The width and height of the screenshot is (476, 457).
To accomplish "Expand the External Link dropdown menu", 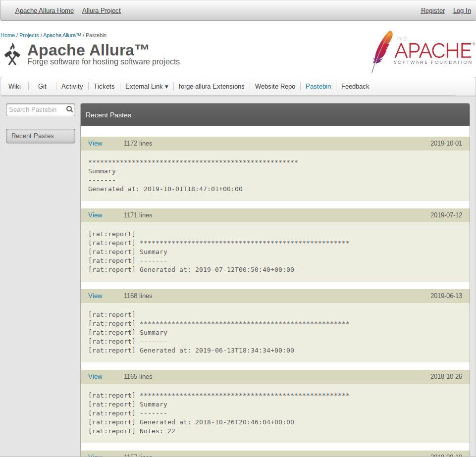I will [147, 87].
